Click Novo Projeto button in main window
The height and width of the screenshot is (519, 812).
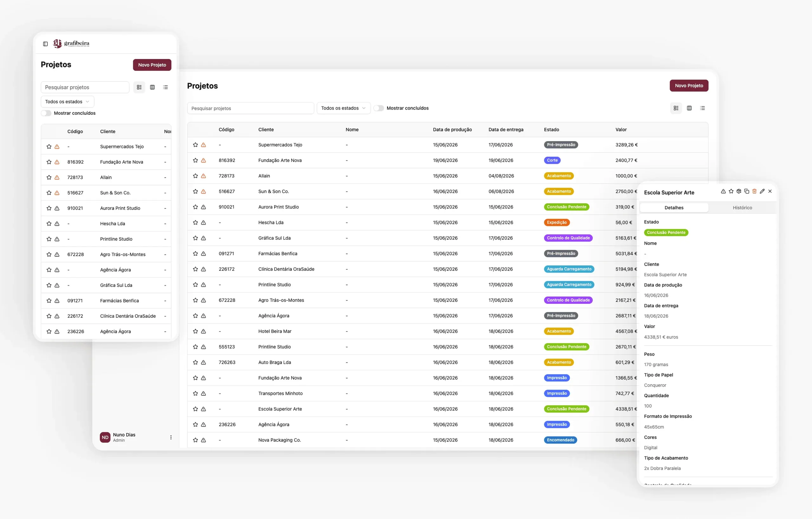pos(689,86)
